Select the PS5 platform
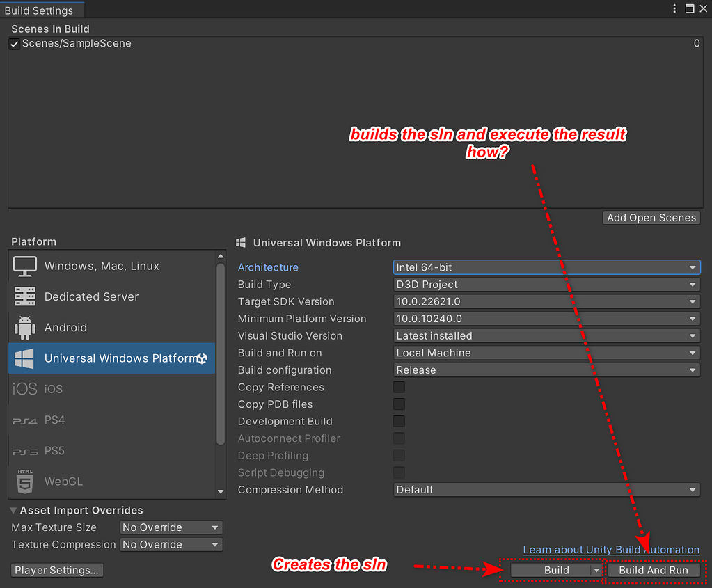Viewport: 712px width, 588px height. point(56,450)
